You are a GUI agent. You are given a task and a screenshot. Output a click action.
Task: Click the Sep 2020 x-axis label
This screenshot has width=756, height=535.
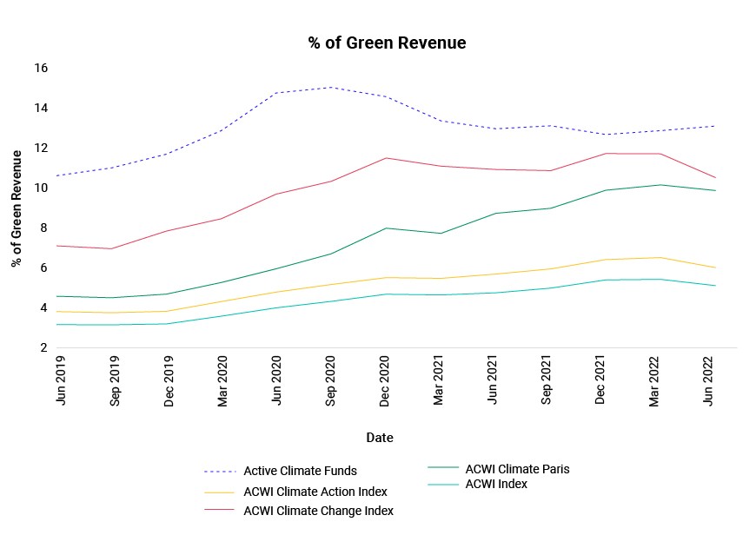tap(330, 380)
